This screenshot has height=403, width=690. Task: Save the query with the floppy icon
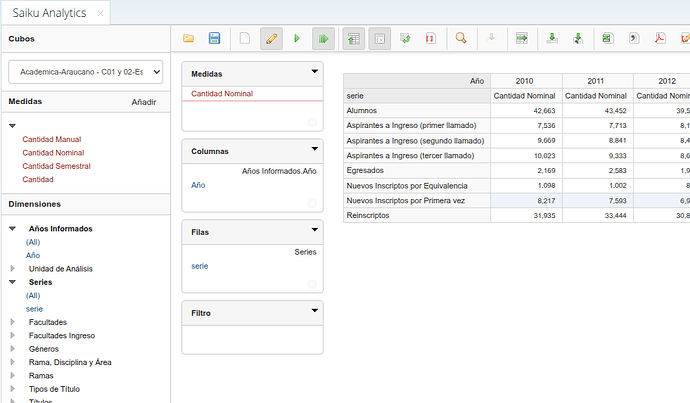214,38
